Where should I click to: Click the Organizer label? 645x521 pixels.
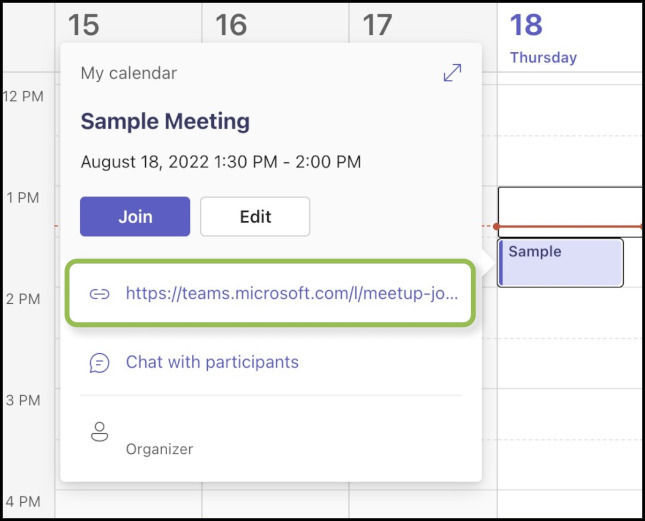pos(159,449)
